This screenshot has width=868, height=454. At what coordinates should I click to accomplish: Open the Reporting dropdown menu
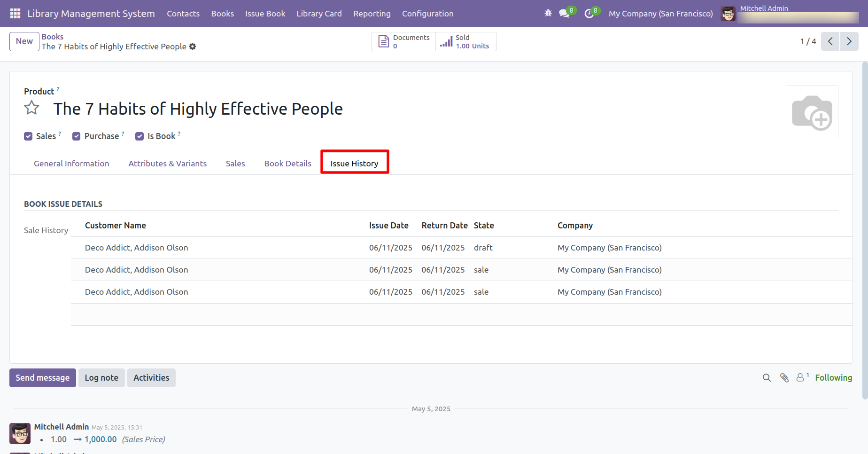(x=372, y=14)
